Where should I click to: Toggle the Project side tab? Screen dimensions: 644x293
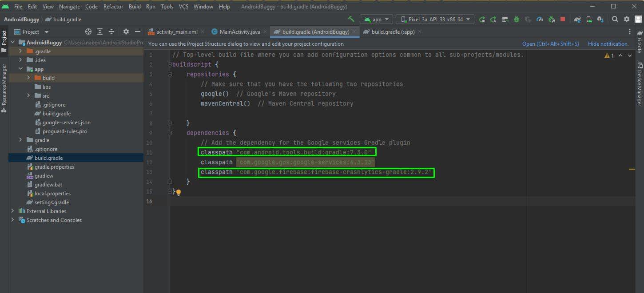point(4,40)
